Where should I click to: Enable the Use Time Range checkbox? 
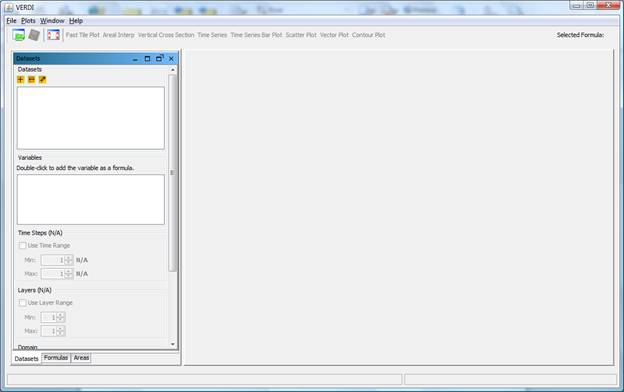pyautogui.click(x=23, y=246)
